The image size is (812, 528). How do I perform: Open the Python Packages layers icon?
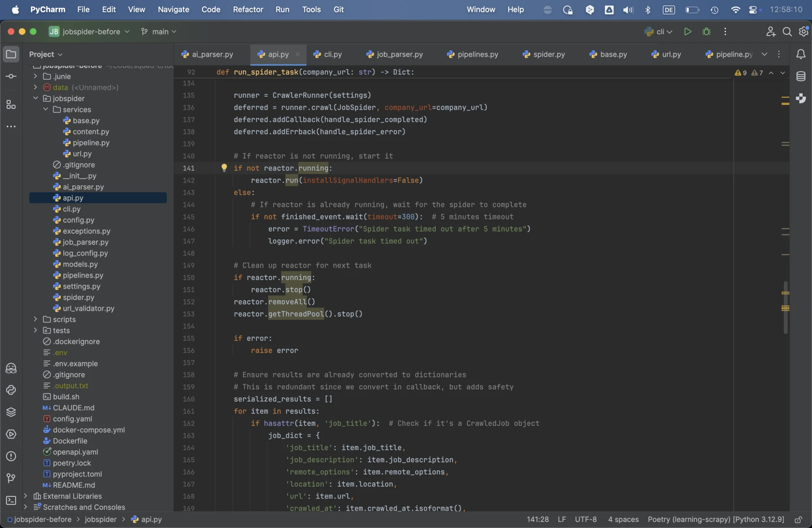[x=11, y=412]
